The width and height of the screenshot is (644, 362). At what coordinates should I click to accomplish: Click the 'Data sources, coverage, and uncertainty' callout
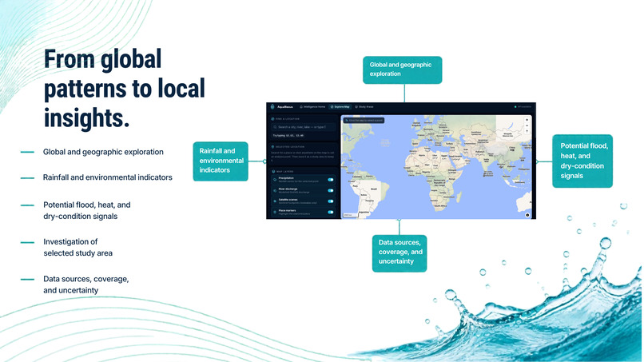click(400, 253)
